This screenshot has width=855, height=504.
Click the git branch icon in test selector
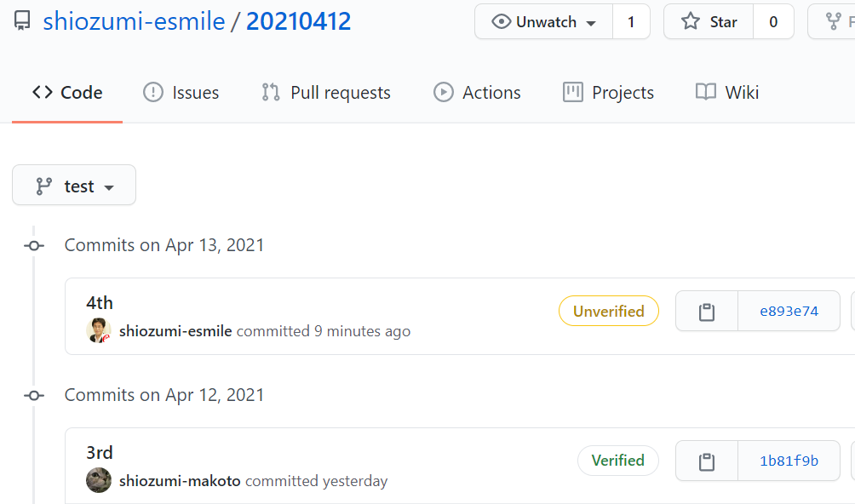pos(43,186)
